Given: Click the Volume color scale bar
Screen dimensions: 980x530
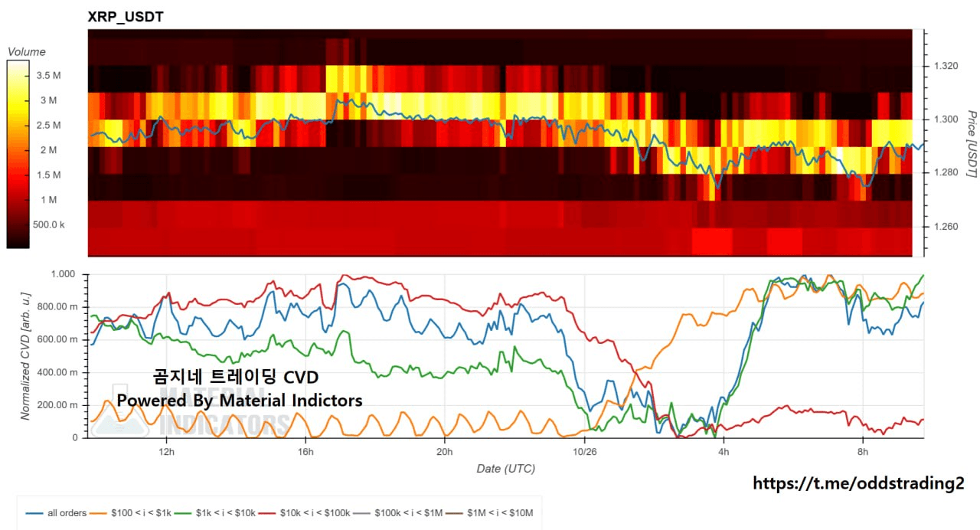Looking at the screenshot, I should point(18,154).
